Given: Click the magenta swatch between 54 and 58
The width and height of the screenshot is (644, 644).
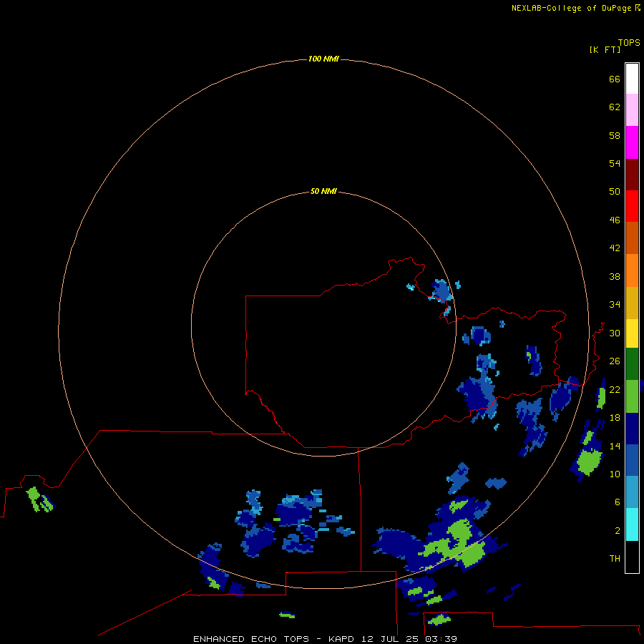Looking at the screenshot, I should (x=632, y=142).
